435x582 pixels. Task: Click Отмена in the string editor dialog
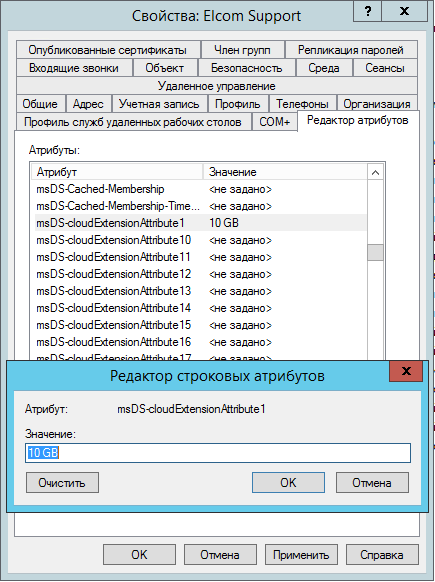tap(372, 483)
